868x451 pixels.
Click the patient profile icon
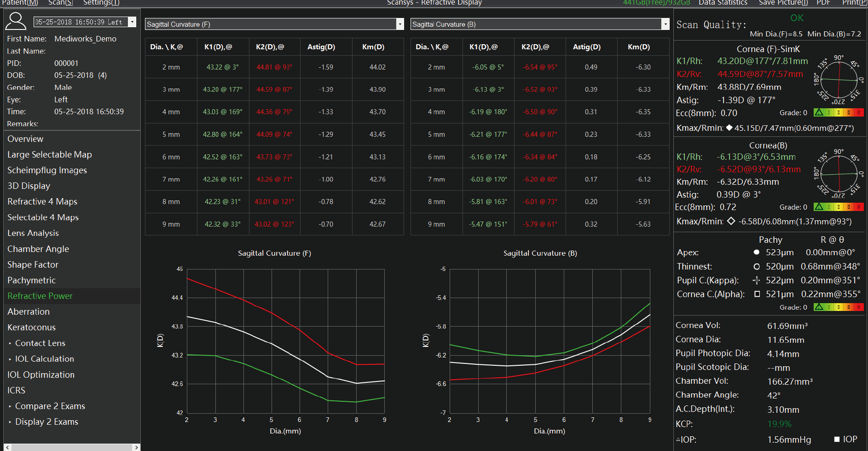tap(16, 21)
